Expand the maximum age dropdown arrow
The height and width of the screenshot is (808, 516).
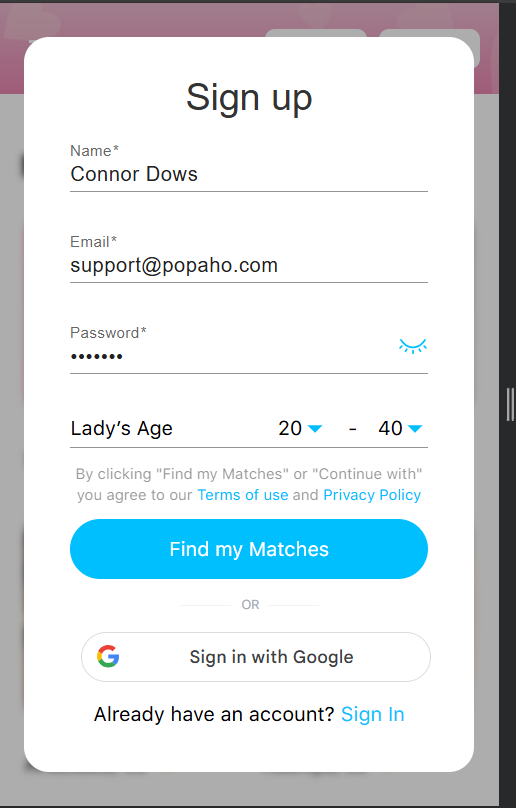click(414, 428)
